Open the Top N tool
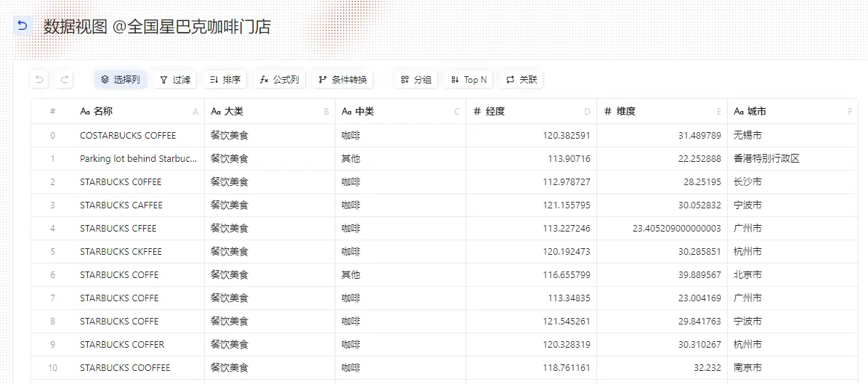The width and height of the screenshot is (868, 384). pos(469,80)
